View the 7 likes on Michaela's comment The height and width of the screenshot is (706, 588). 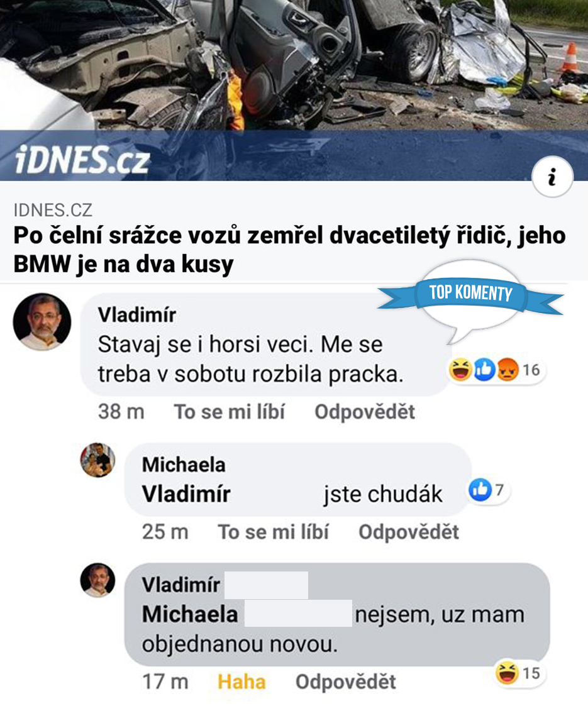point(487,490)
